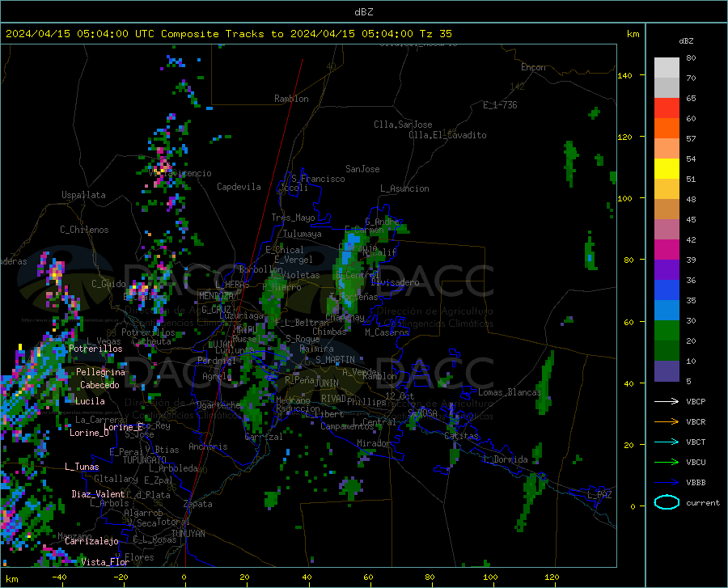728x588 pixels.
Task: Click the Anchoris label
Action: [x=208, y=446]
